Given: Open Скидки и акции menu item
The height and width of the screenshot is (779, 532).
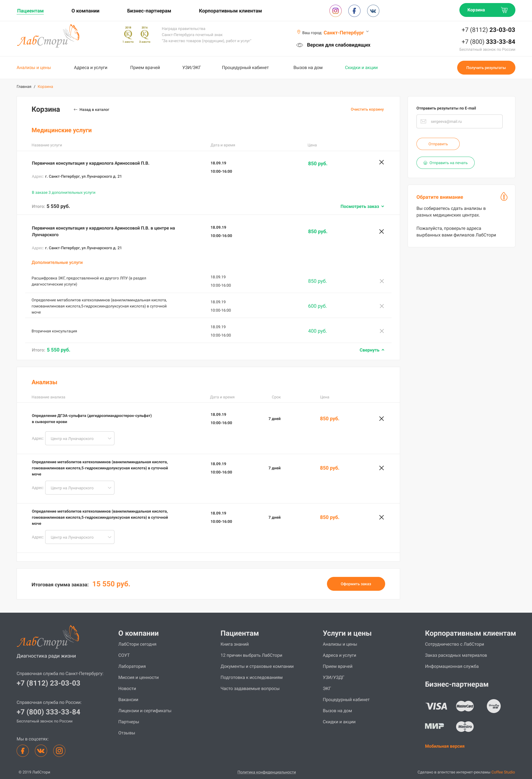Looking at the screenshot, I should point(361,68).
